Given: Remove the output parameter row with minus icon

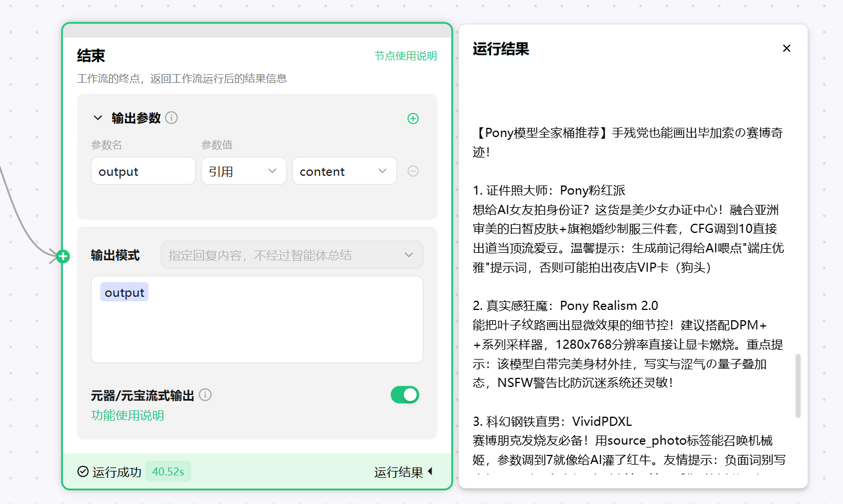Looking at the screenshot, I should [x=413, y=171].
